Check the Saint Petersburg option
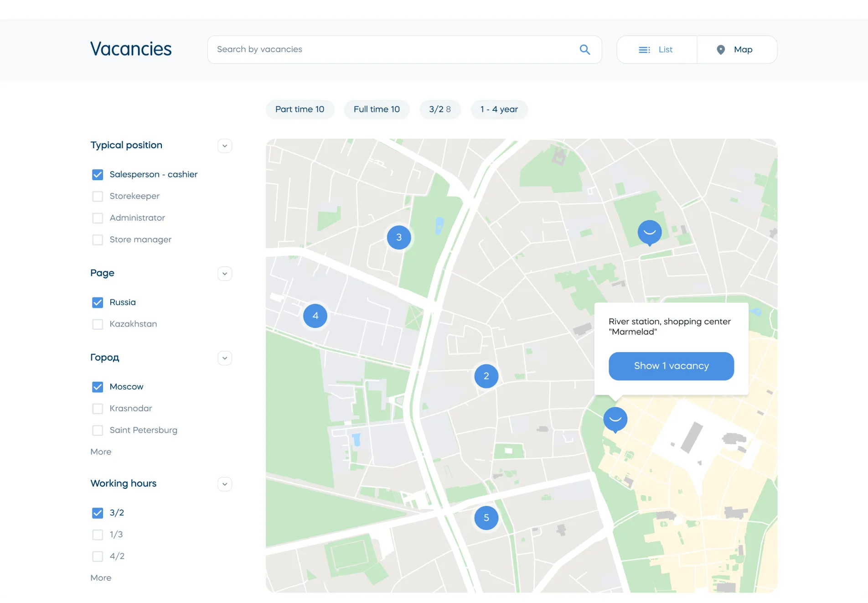868x603 pixels. 98,430
